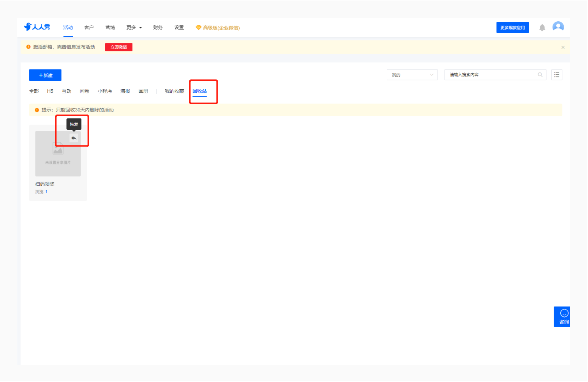Go to the 活动 navigation item
The height and width of the screenshot is (382, 588).
[68, 28]
